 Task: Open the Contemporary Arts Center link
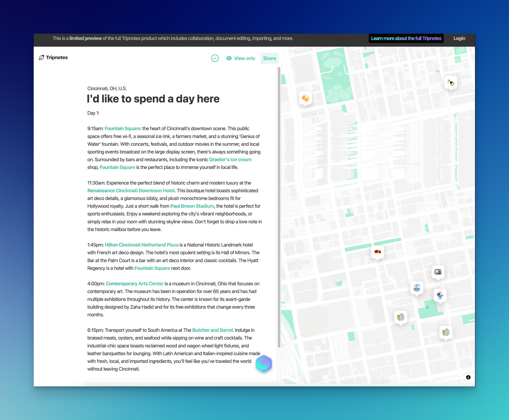coord(134,284)
